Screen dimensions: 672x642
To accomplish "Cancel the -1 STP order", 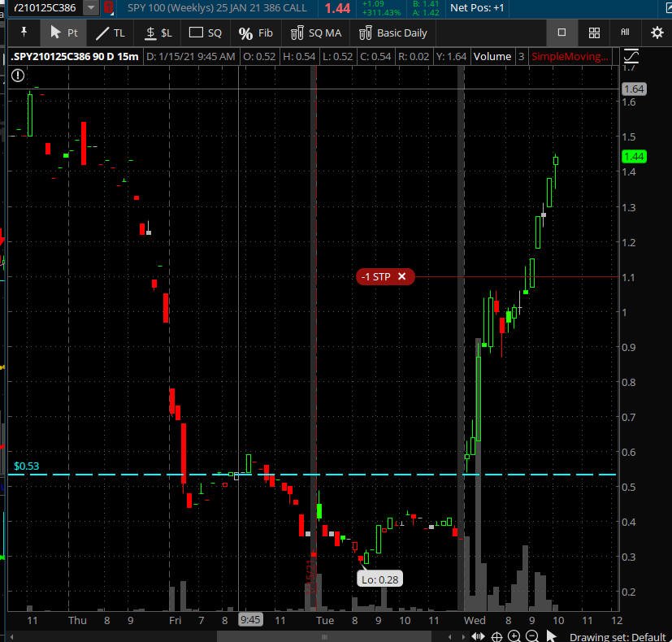I will pos(401,276).
